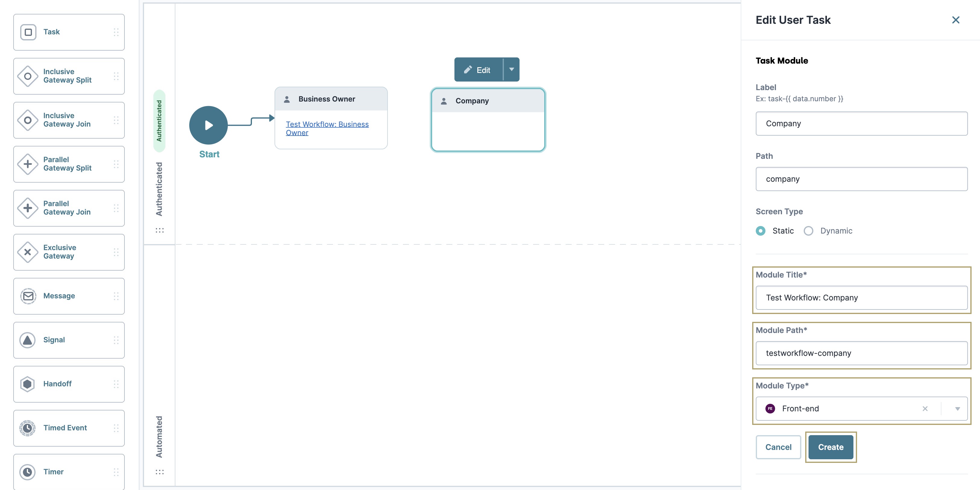Image resolution: width=980 pixels, height=490 pixels.
Task: Click the Exclusive Gateway palette label
Action: [x=60, y=251]
